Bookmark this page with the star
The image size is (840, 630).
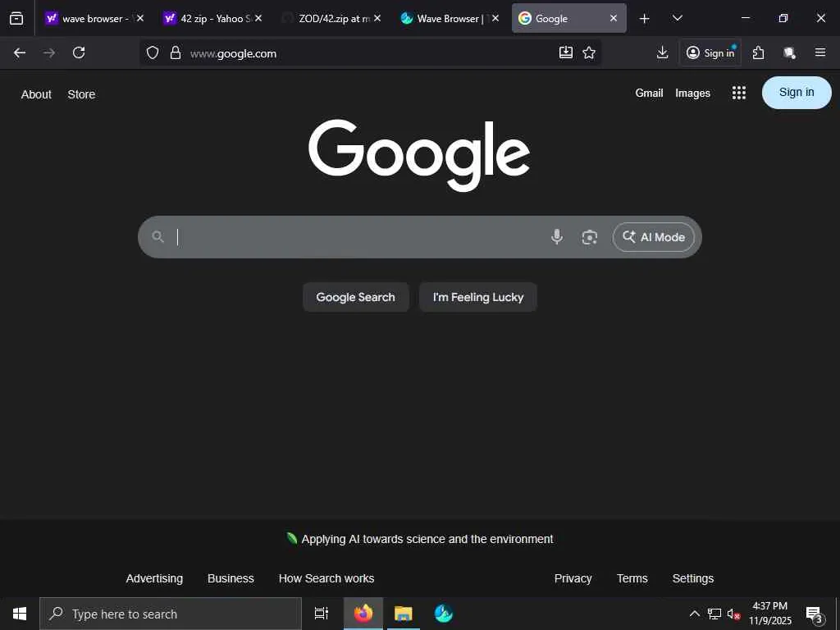click(589, 52)
